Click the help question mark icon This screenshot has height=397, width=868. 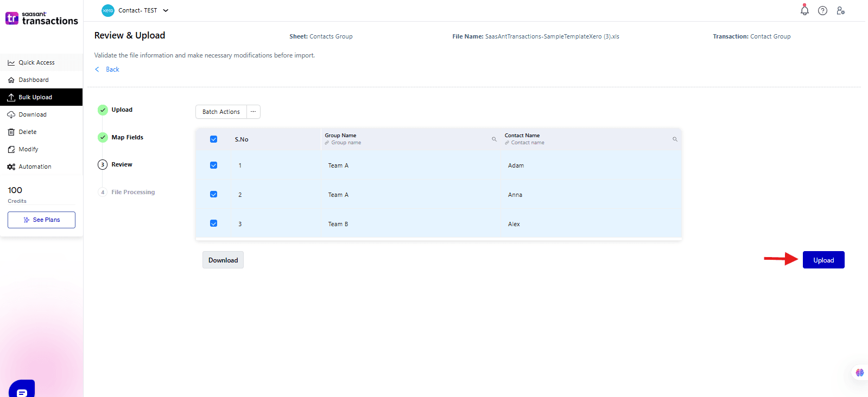tap(822, 10)
